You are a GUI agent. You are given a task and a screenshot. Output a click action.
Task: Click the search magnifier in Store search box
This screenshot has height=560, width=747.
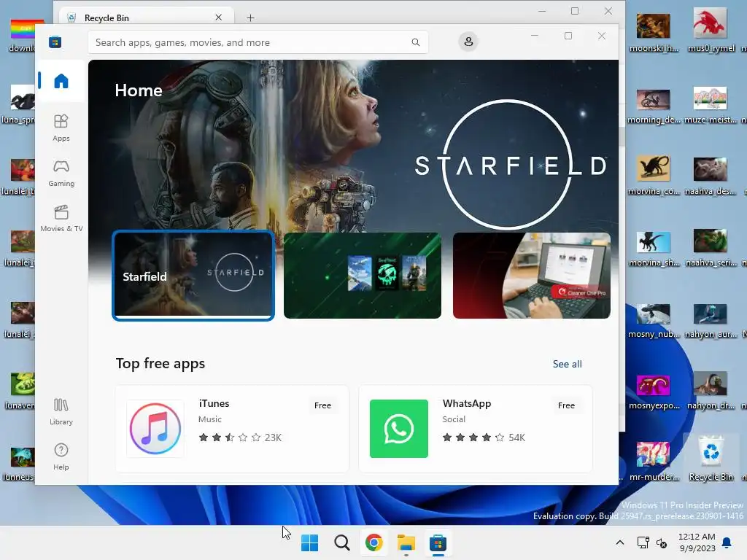[415, 42]
